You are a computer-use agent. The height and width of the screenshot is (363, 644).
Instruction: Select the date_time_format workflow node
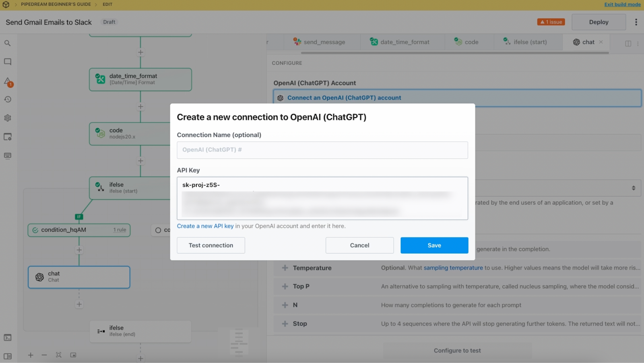140,79
